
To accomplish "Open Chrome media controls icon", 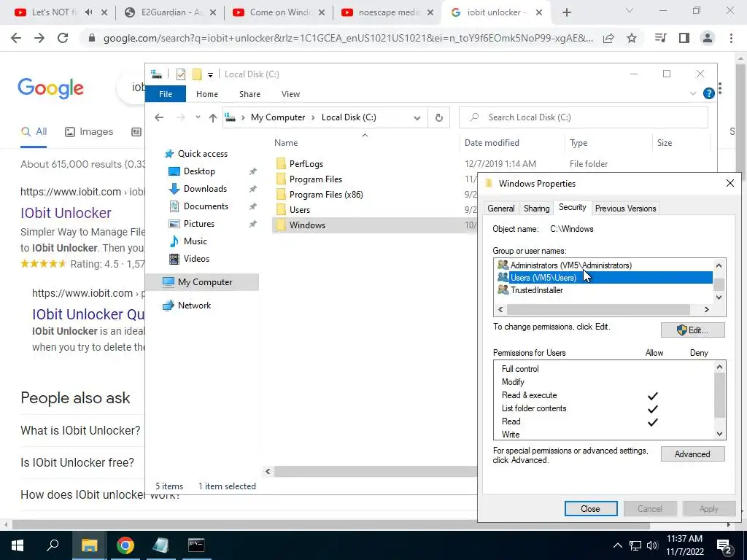I will click(660, 38).
